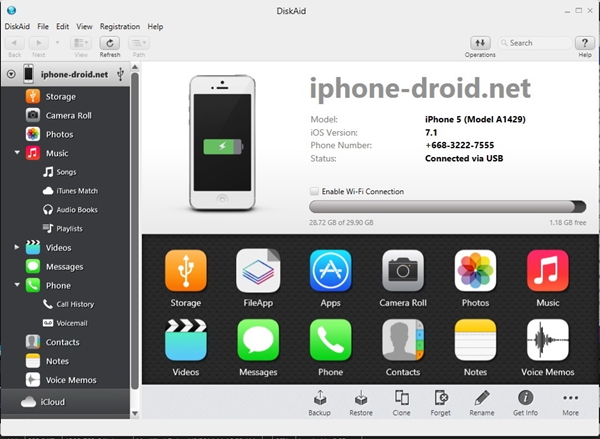Click the Clone device icon
The height and width of the screenshot is (439, 600).
click(402, 398)
